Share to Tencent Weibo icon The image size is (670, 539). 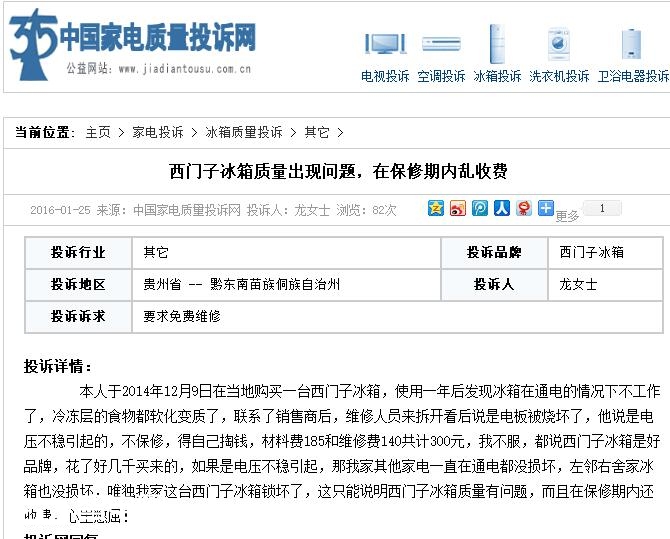[x=480, y=208]
